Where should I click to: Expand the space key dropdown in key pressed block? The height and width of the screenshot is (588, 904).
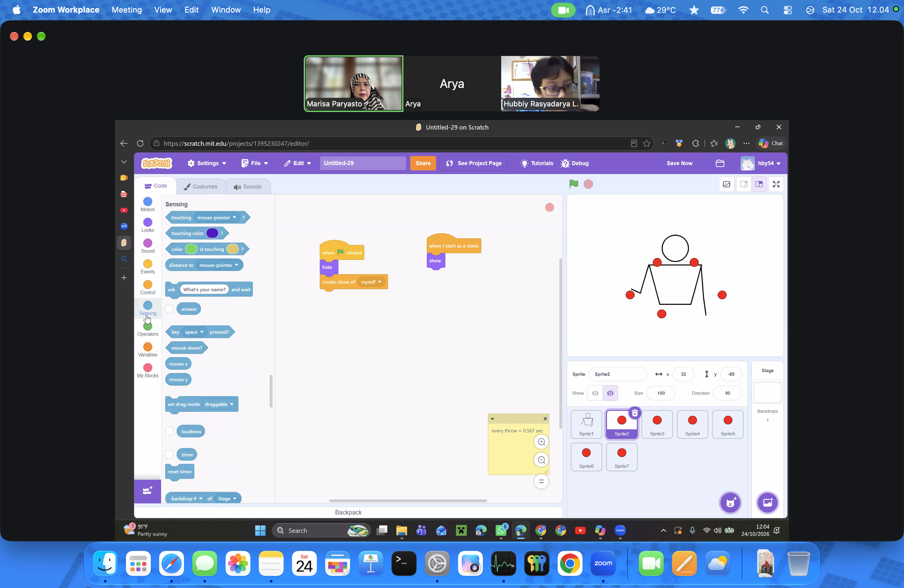pyautogui.click(x=194, y=332)
